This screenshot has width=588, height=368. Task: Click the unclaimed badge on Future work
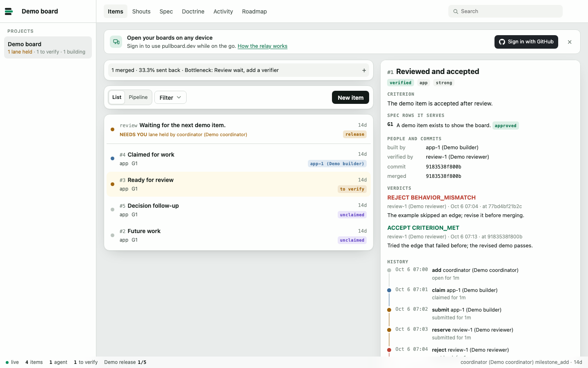(352, 240)
